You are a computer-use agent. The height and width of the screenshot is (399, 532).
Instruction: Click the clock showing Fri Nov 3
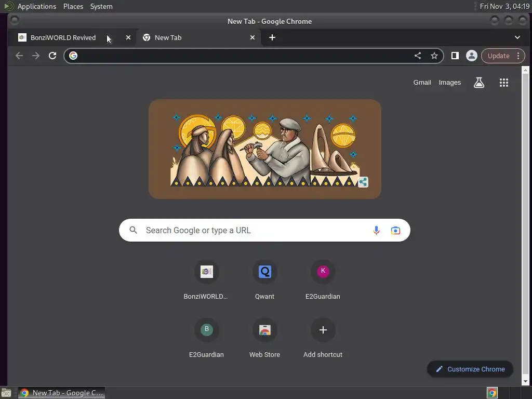504,6
